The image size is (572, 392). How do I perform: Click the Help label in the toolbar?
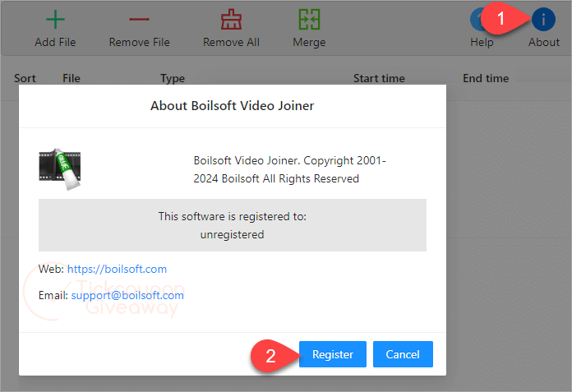coord(482,42)
